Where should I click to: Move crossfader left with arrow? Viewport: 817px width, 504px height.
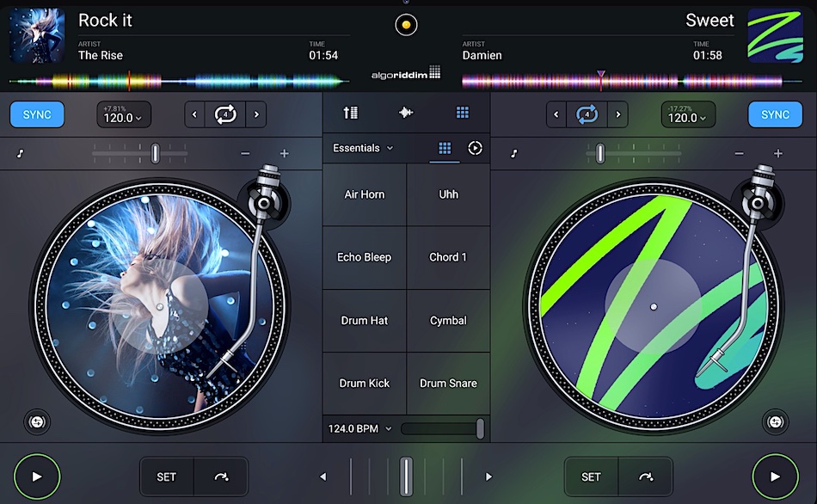tap(323, 476)
